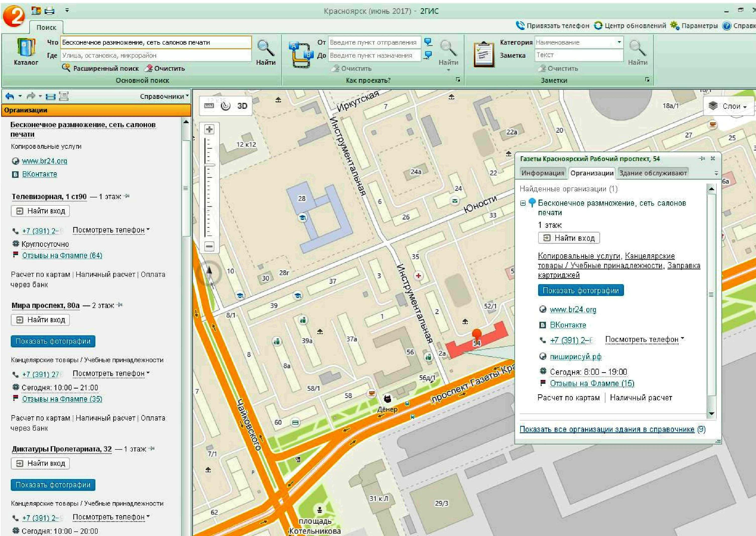
Task: Click the detailed list view icon
Action: point(64,96)
